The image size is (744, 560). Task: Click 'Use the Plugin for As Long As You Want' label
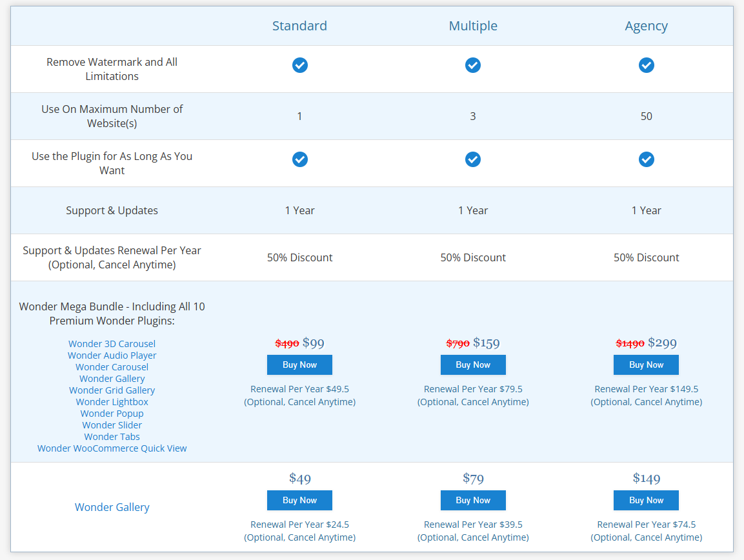click(112, 163)
